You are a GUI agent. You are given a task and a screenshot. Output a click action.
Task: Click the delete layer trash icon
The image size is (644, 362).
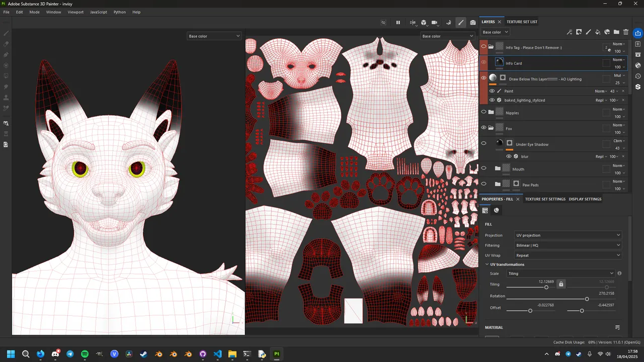tap(626, 32)
